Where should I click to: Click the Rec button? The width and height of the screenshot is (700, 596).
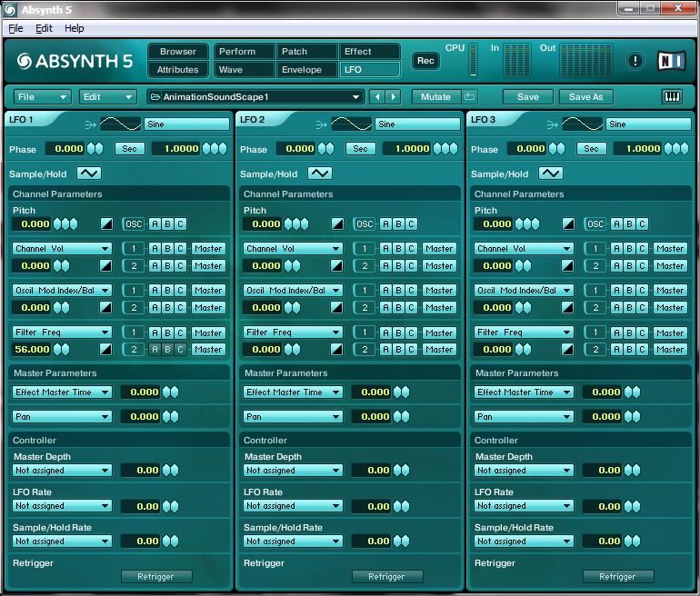tap(425, 61)
